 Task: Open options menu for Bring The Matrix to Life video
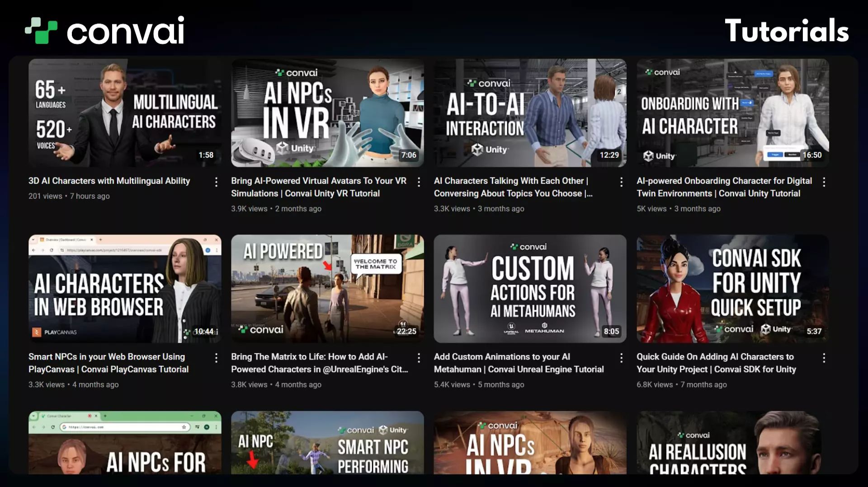coord(419,358)
